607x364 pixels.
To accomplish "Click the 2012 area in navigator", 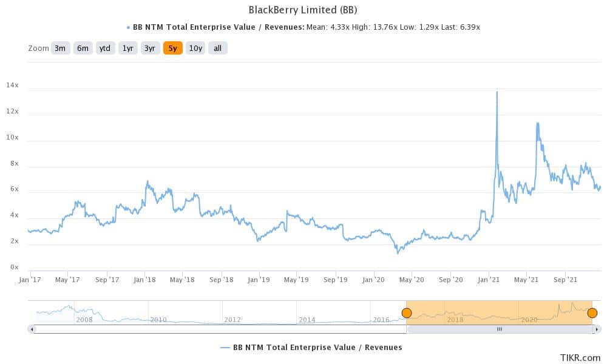I will [232, 320].
